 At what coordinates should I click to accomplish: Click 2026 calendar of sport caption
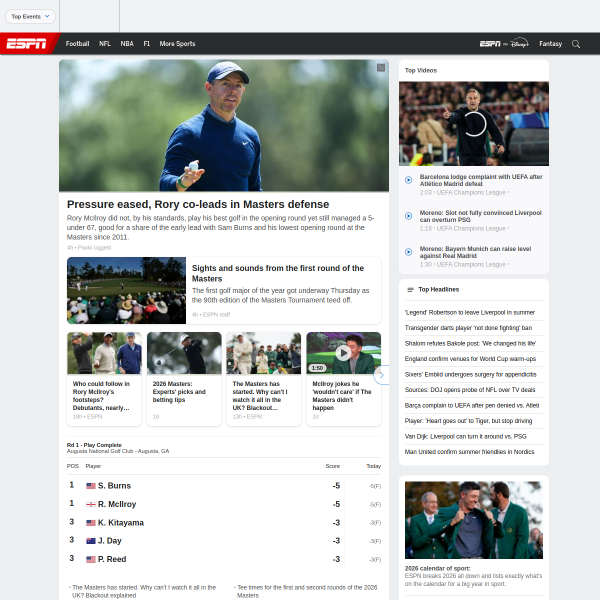coord(437,569)
